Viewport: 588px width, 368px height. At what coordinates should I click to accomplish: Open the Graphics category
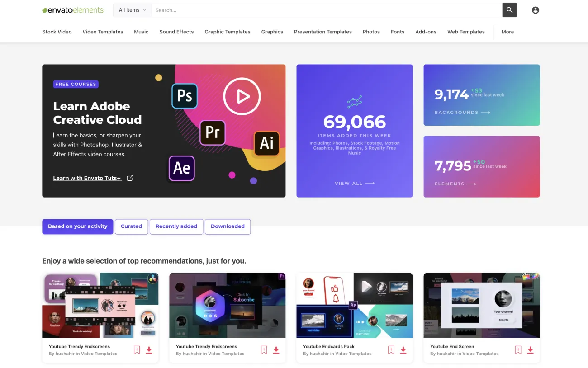pyautogui.click(x=272, y=32)
